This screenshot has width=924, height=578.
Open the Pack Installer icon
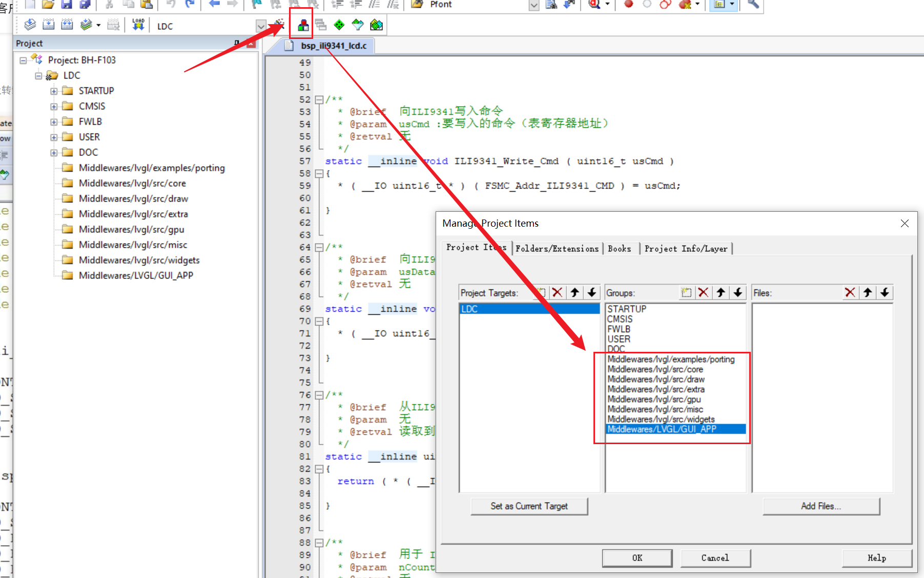point(376,25)
